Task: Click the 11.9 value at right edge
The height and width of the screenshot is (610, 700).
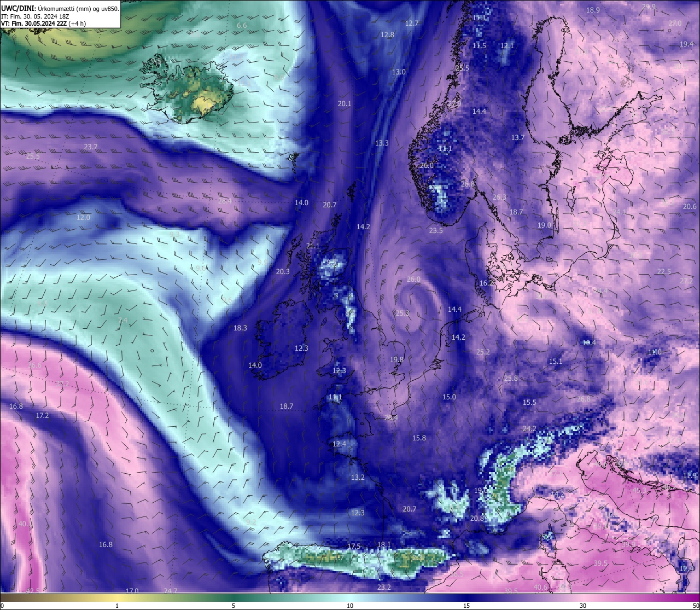Action: pyautogui.click(x=690, y=476)
